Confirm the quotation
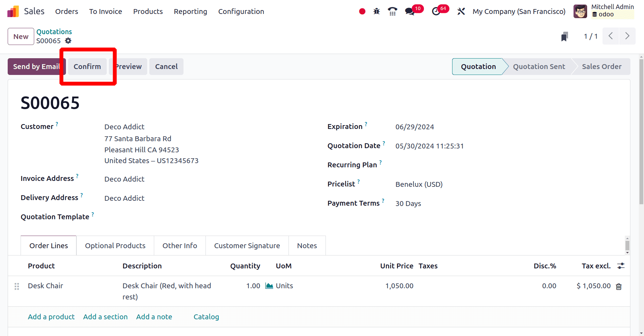This screenshot has height=336, width=644. [x=87, y=67]
